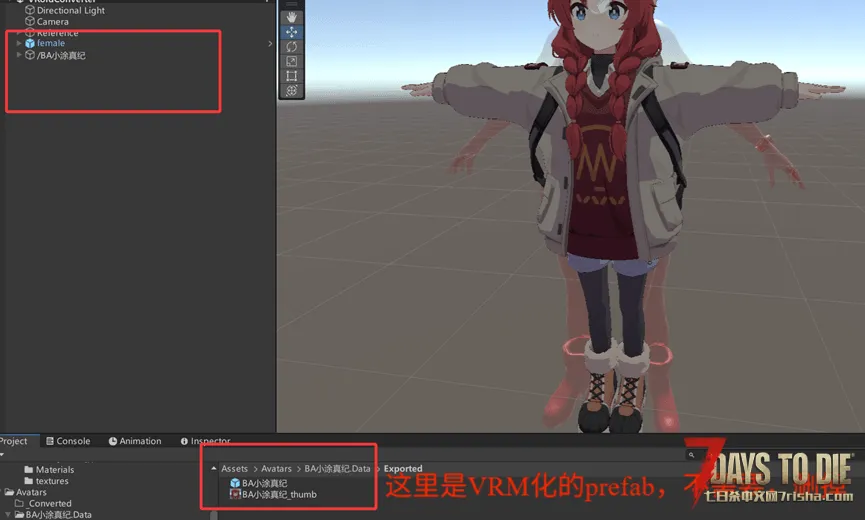865x520 pixels.
Task: Click the BA小涂真纪 prefab asset icon
Action: pos(235,483)
